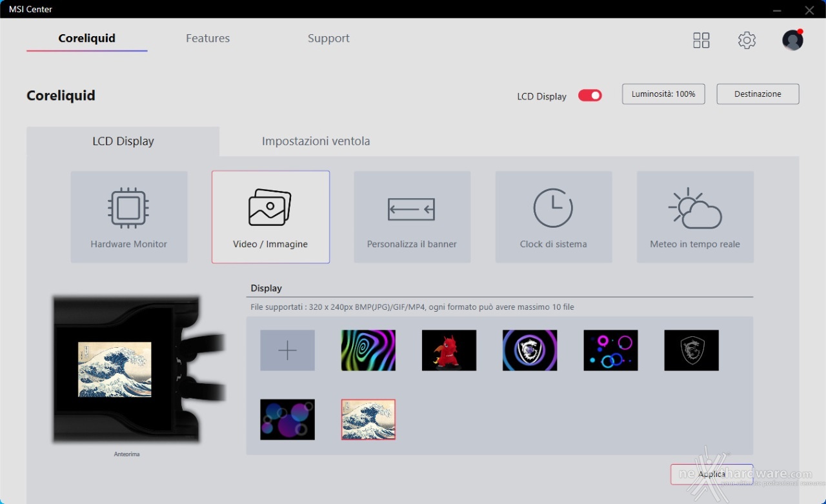Viewport: 826px width, 504px height.
Task: Open the Hardware Monitor display mode
Action: pyautogui.click(x=129, y=217)
